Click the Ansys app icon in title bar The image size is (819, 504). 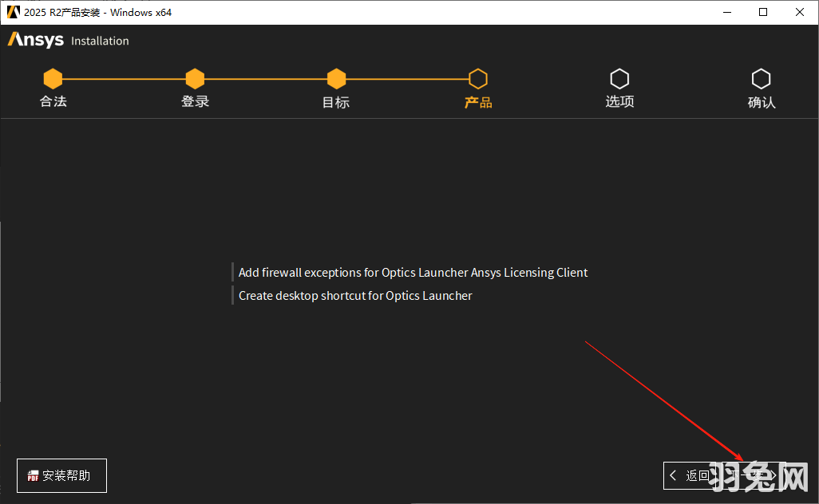point(13,12)
